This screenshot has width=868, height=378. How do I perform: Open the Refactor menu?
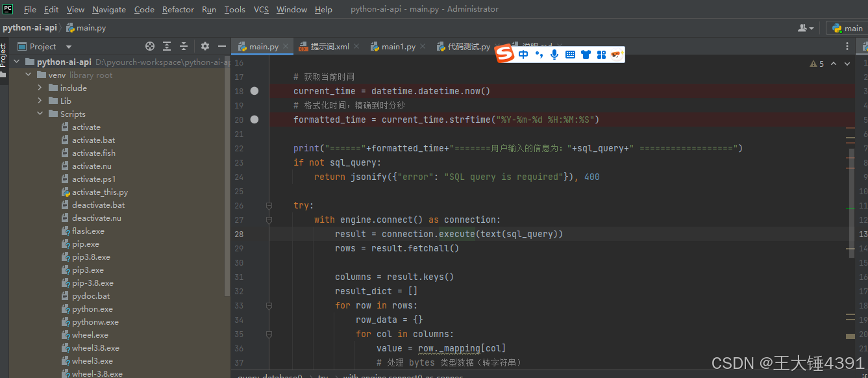pyautogui.click(x=178, y=9)
